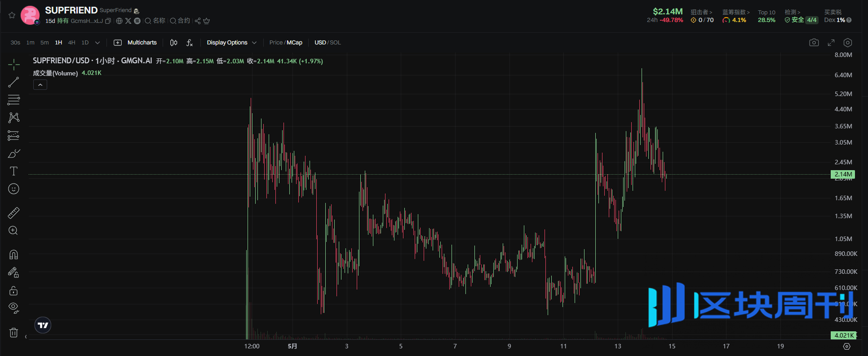Open chart settings hexagon icon
The width and height of the screenshot is (868, 356).
click(848, 43)
